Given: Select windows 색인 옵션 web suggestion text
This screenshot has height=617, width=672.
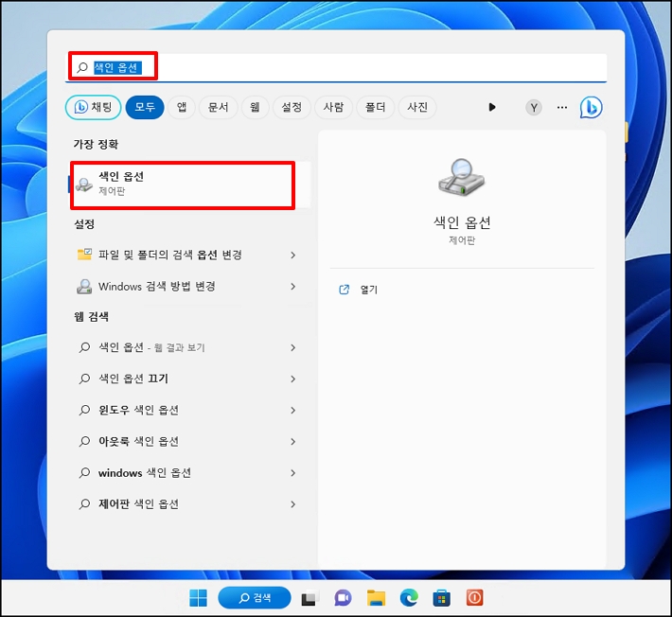Looking at the screenshot, I should coord(145,473).
